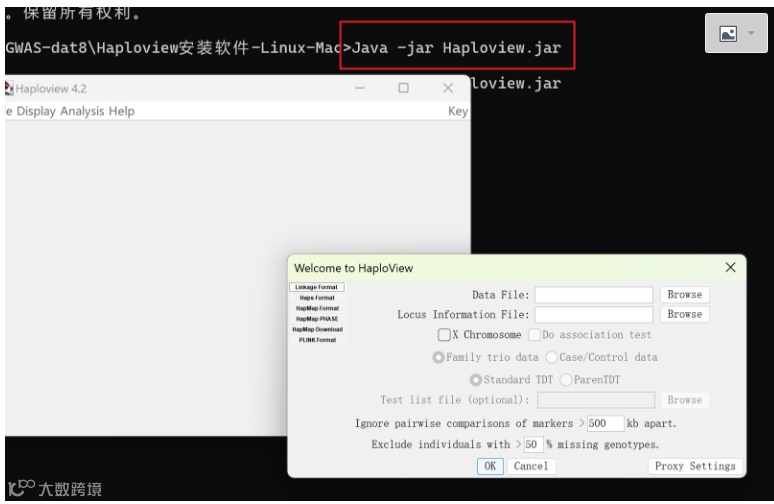The height and width of the screenshot is (504, 774).
Task: Click the 50 % missing genotypes field
Action: (x=534, y=444)
